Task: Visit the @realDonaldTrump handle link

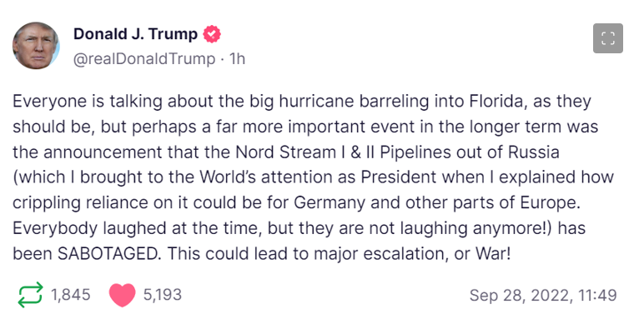Action: [144, 59]
